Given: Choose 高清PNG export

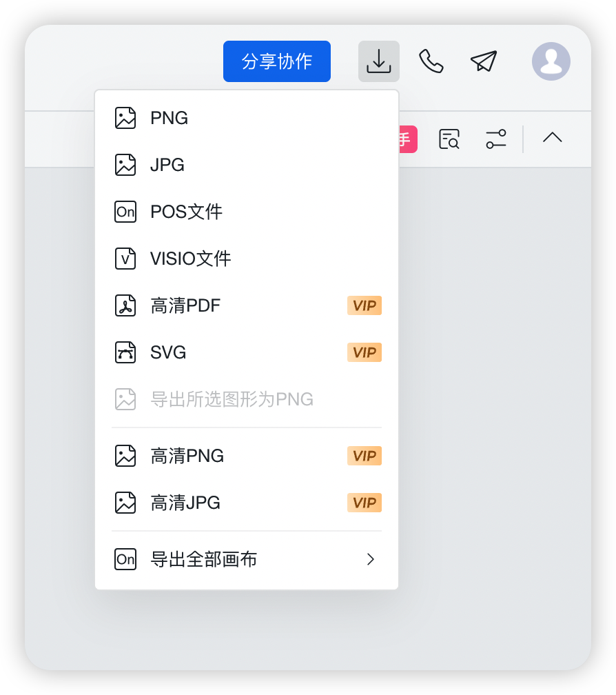Looking at the screenshot, I should pyautogui.click(x=247, y=456).
